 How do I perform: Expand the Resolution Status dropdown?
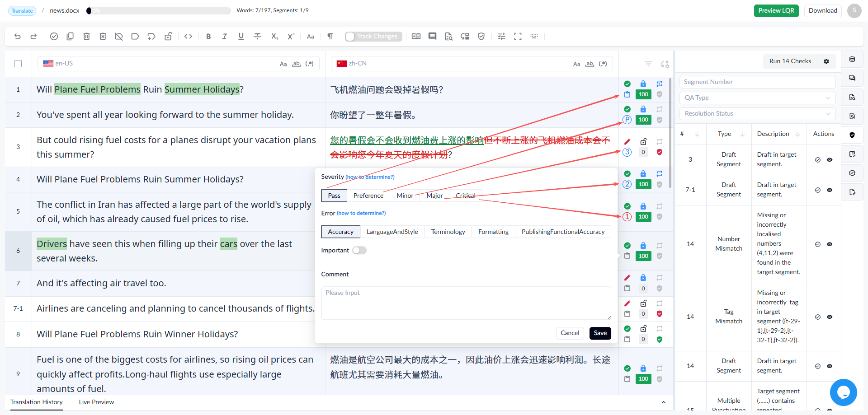tap(757, 113)
